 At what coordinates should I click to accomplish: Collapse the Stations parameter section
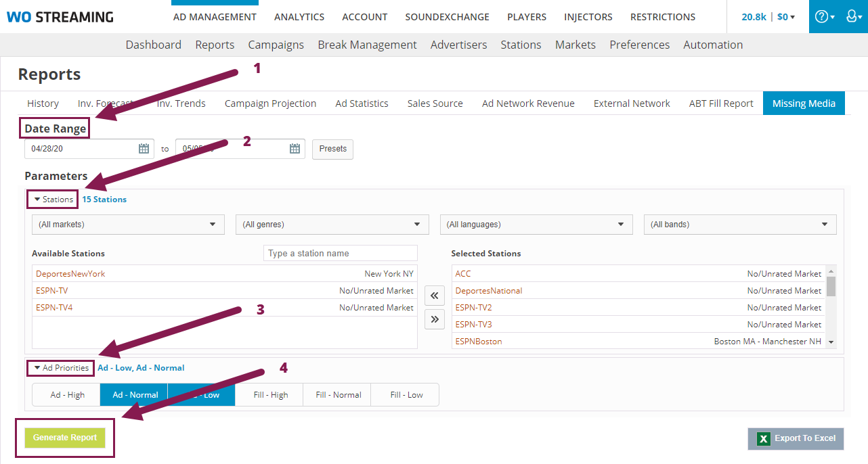[52, 199]
